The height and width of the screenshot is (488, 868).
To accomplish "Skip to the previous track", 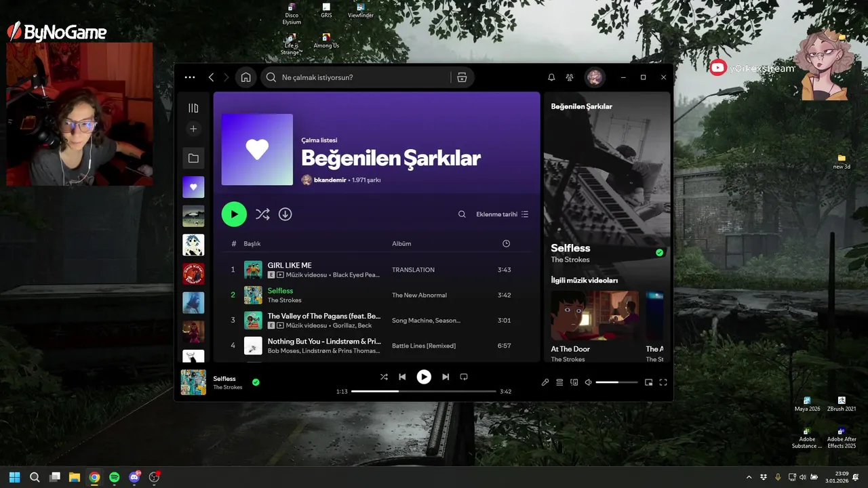I will pyautogui.click(x=402, y=377).
